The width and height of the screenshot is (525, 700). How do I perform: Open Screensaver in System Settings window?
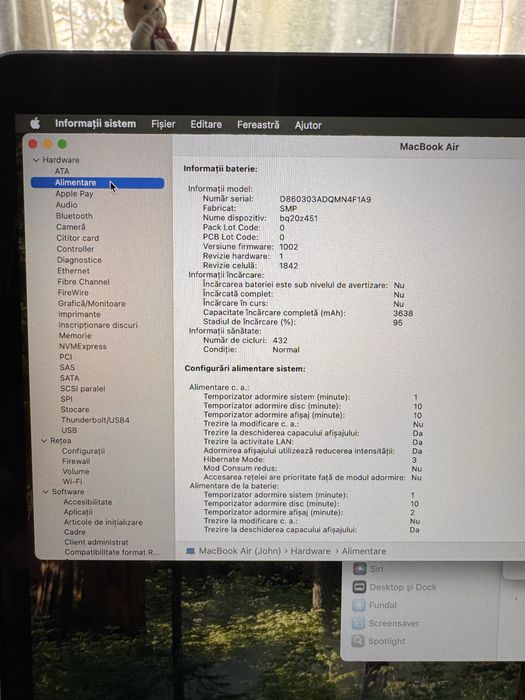coord(386,623)
